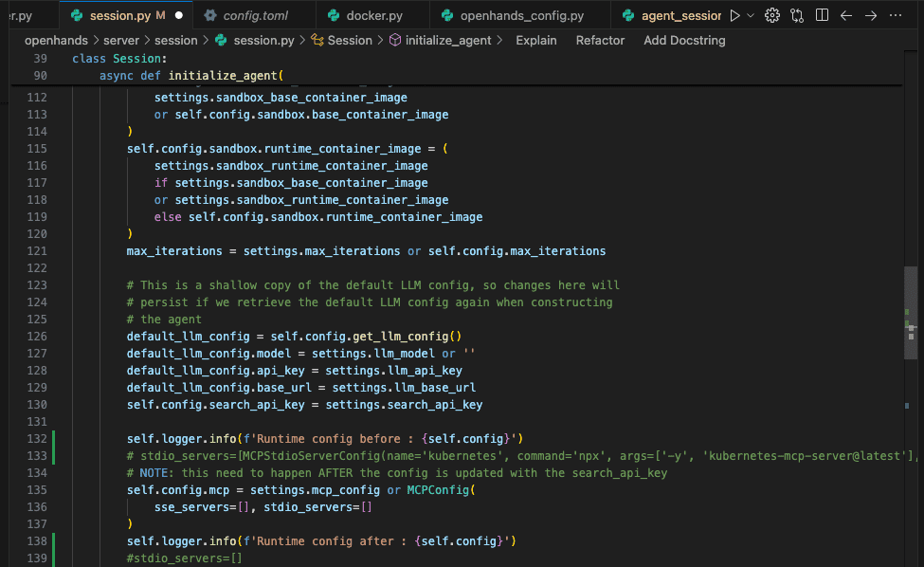Viewport: 924px width, 567px height.
Task: Switch to the docker.py tab
Action: click(374, 16)
